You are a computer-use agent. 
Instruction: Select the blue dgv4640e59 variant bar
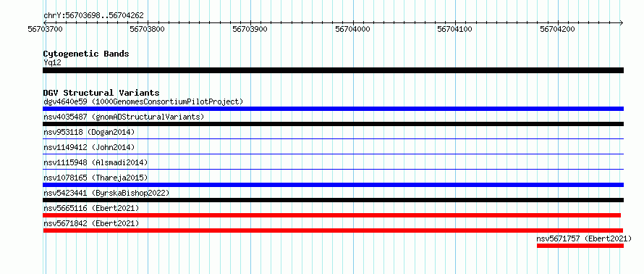pyautogui.click(x=333, y=109)
